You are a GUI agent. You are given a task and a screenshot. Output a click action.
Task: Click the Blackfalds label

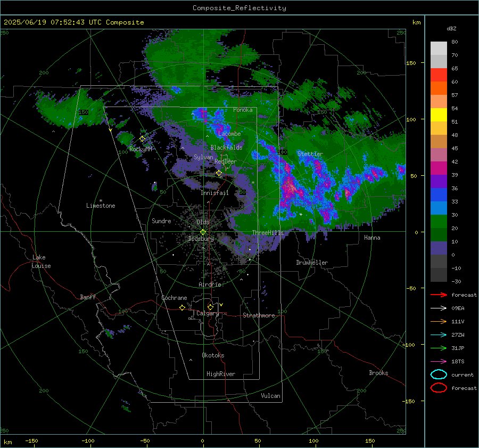click(226, 148)
